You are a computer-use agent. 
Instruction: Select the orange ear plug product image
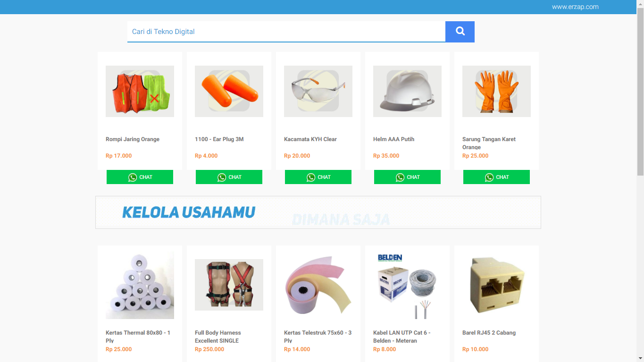229,91
